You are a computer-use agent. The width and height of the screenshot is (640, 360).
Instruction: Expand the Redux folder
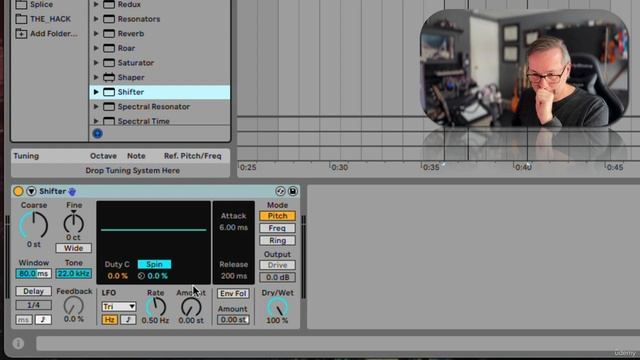pyautogui.click(x=96, y=4)
